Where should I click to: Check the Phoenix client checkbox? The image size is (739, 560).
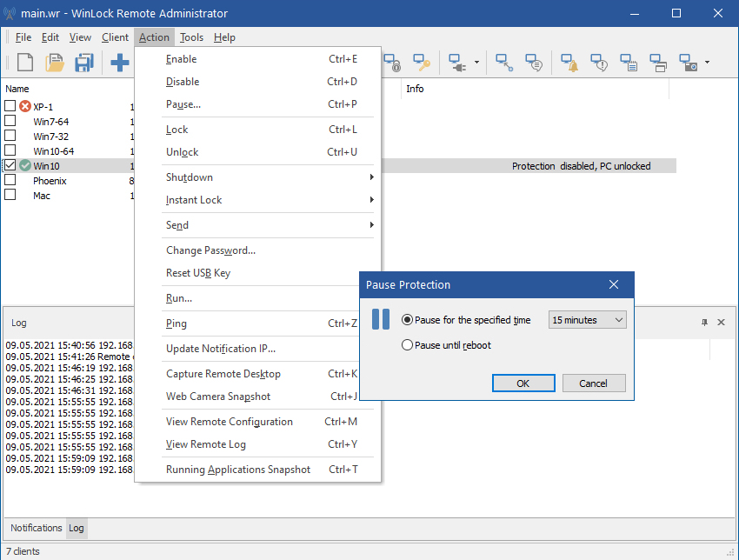coord(10,180)
